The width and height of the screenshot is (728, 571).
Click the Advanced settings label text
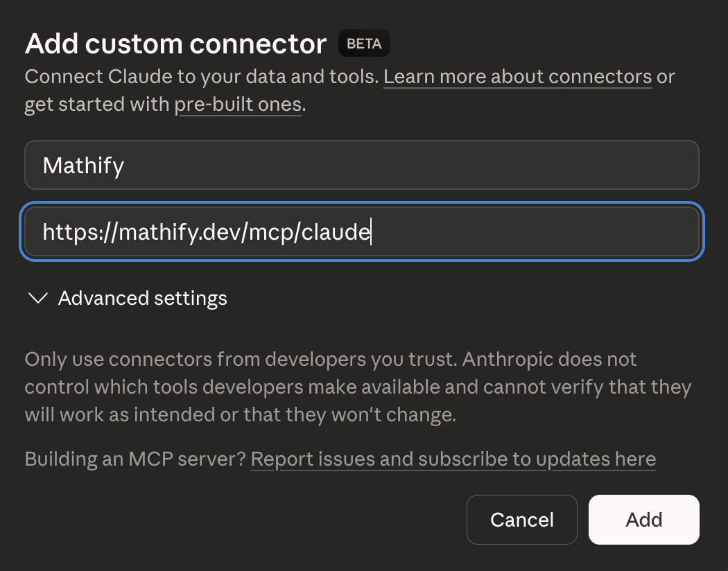(x=142, y=298)
